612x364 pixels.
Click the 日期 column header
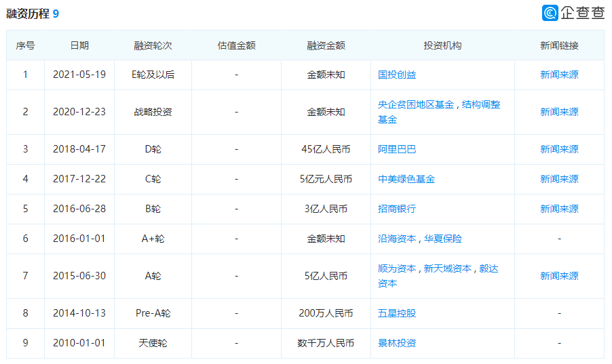79,45
